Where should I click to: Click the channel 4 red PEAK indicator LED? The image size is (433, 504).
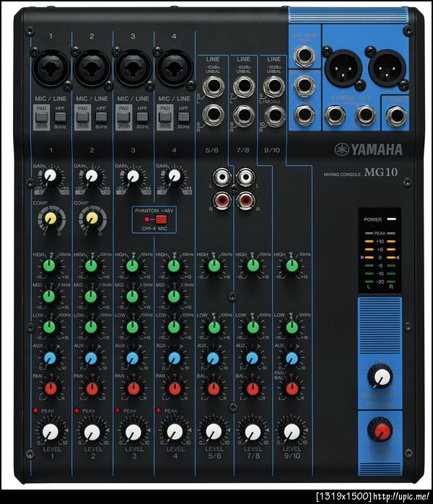coord(159,411)
